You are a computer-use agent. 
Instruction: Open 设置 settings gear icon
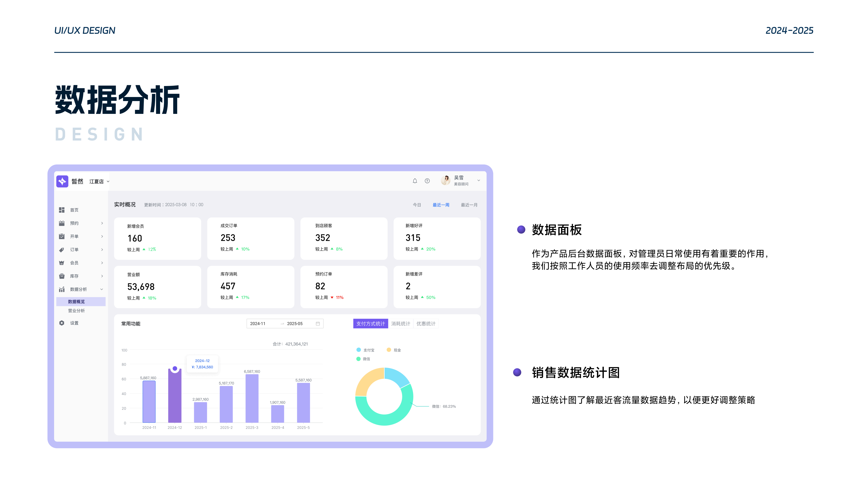click(62, 323)
